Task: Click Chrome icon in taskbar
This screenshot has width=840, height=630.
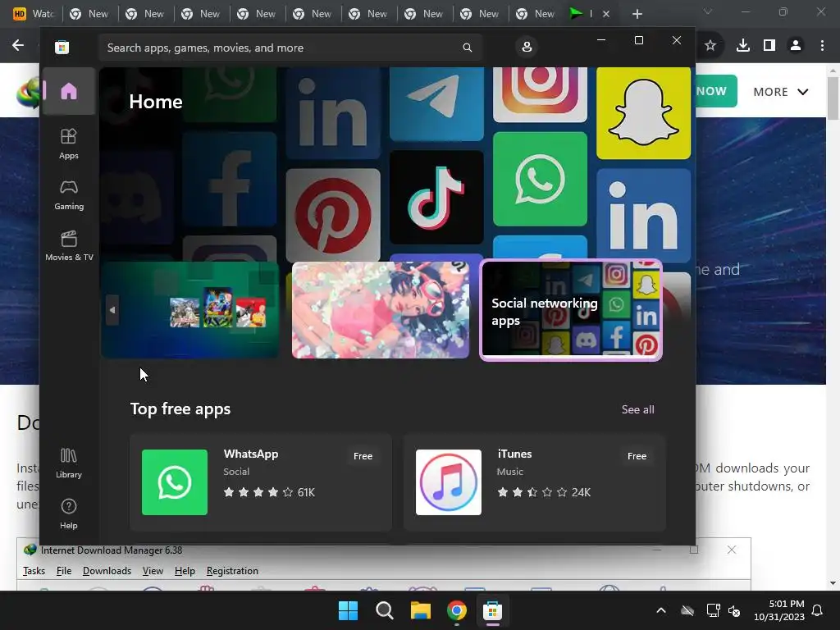Action: [456, 610]
